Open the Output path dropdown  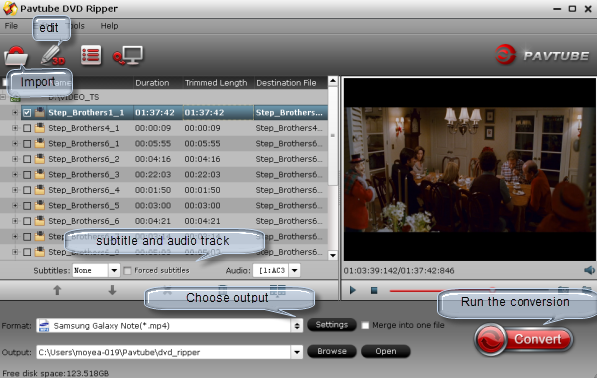click(297, 352)
